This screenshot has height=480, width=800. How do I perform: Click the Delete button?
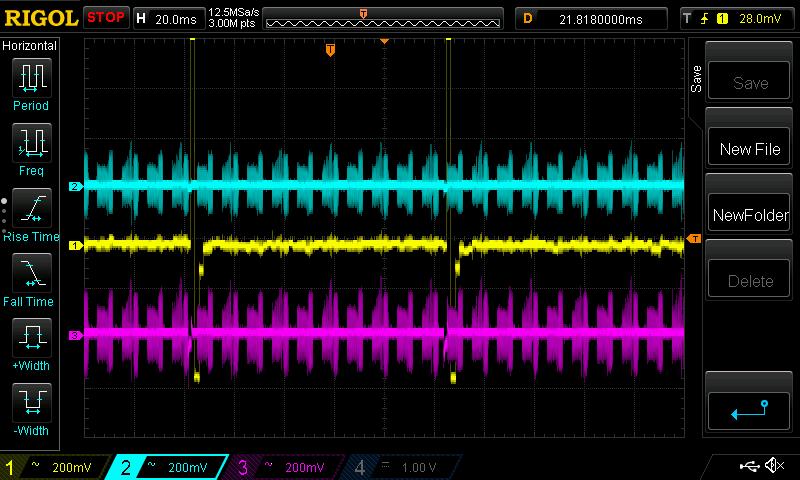pyautogui.click(x=749, y=279)
